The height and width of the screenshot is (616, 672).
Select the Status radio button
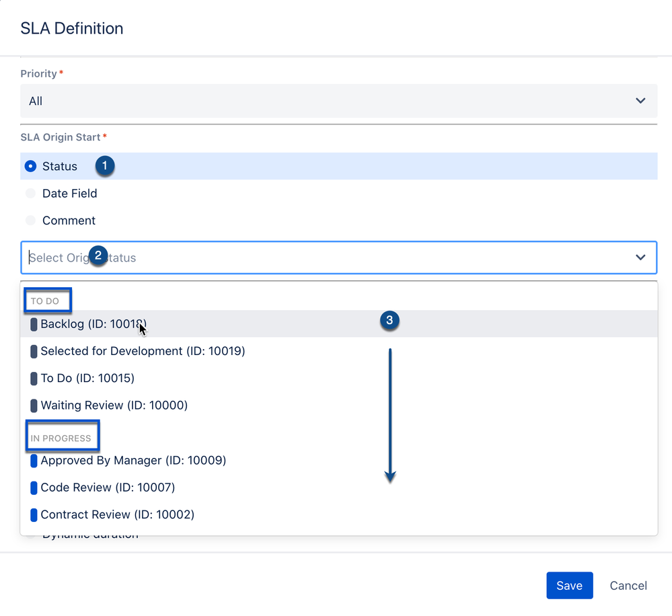(30, 166)
